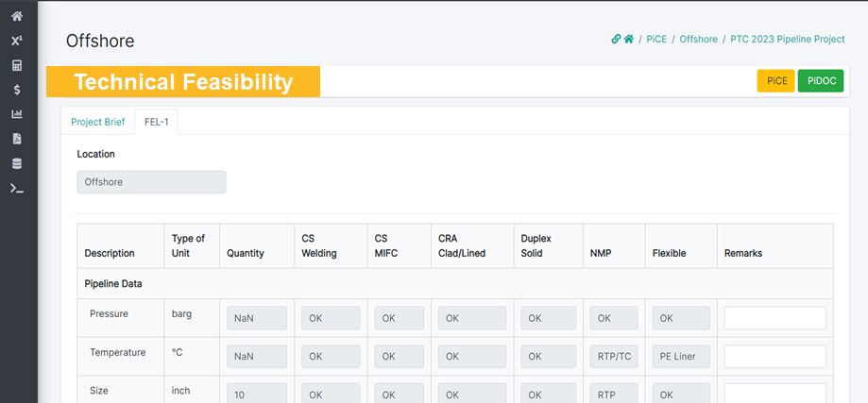Viewport: 868px width, 403px height.
Task: Switch to the Project Brief tab
Action: pyautogui.click(x=98, y=122)
